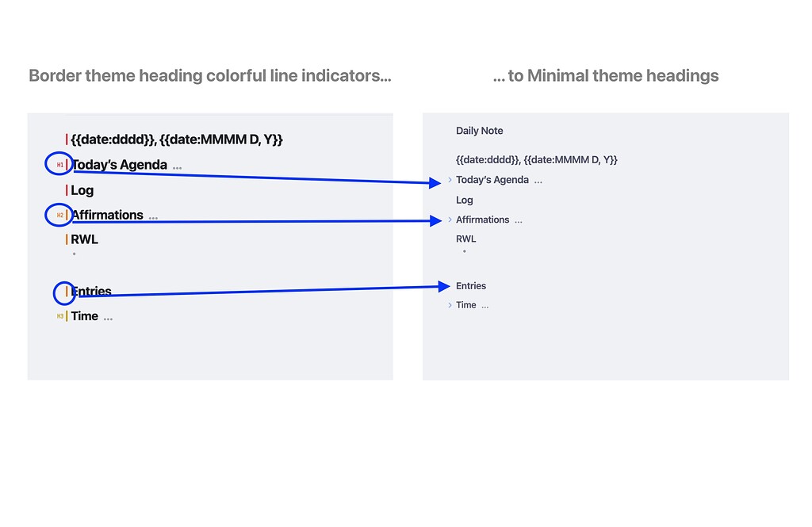Click the red bar before the date heading

coord(67,139)
